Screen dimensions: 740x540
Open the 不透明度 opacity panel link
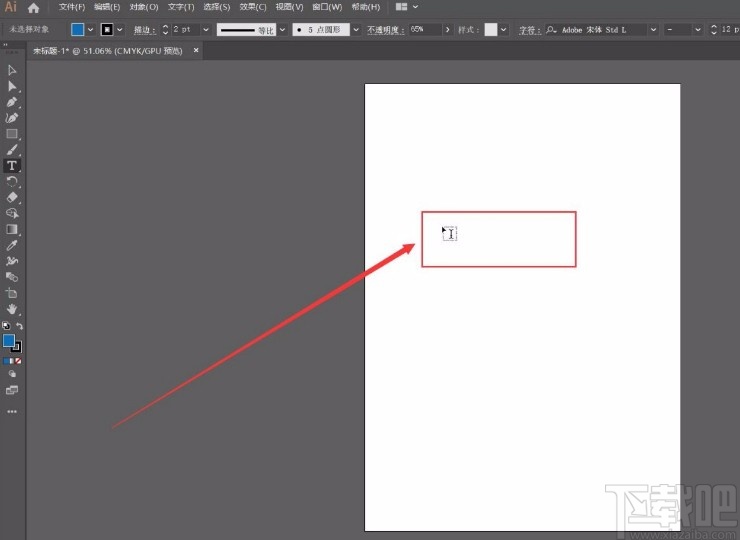386,30
